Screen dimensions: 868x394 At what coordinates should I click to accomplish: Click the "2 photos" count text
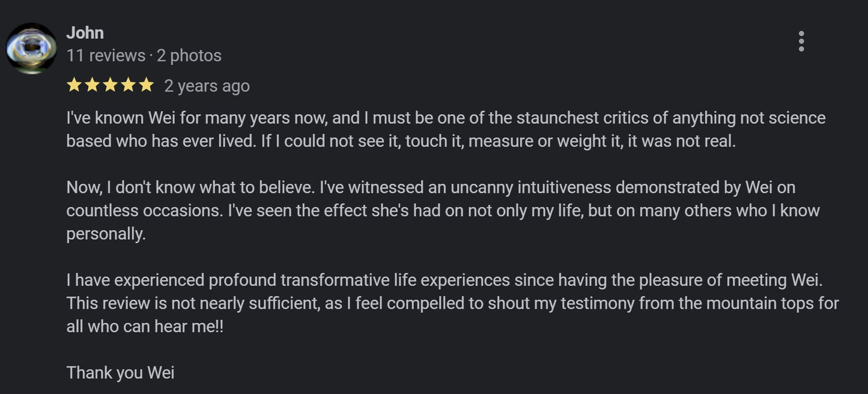tap(189, 56)
